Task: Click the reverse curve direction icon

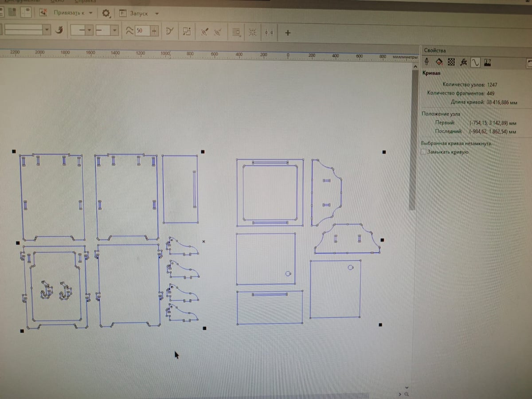Action: point(169,31)
